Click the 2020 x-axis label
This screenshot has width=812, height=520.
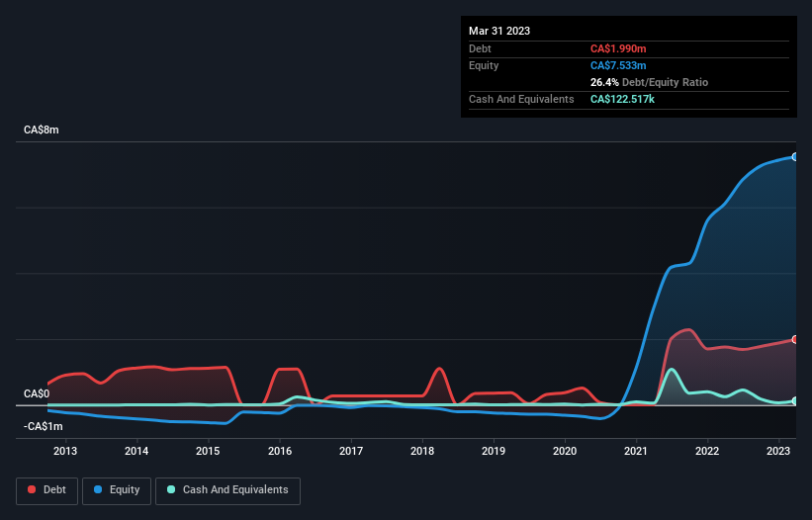(x=565, y=451)
